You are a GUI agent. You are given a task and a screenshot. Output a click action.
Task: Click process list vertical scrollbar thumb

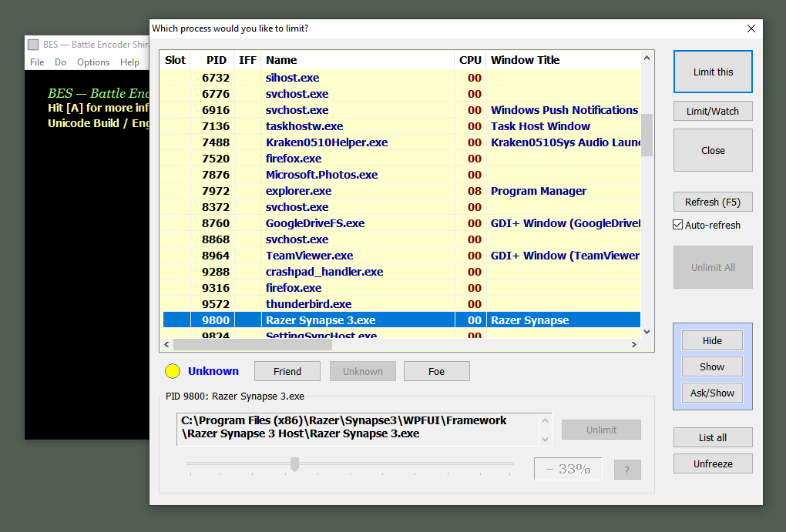[647, 135]
